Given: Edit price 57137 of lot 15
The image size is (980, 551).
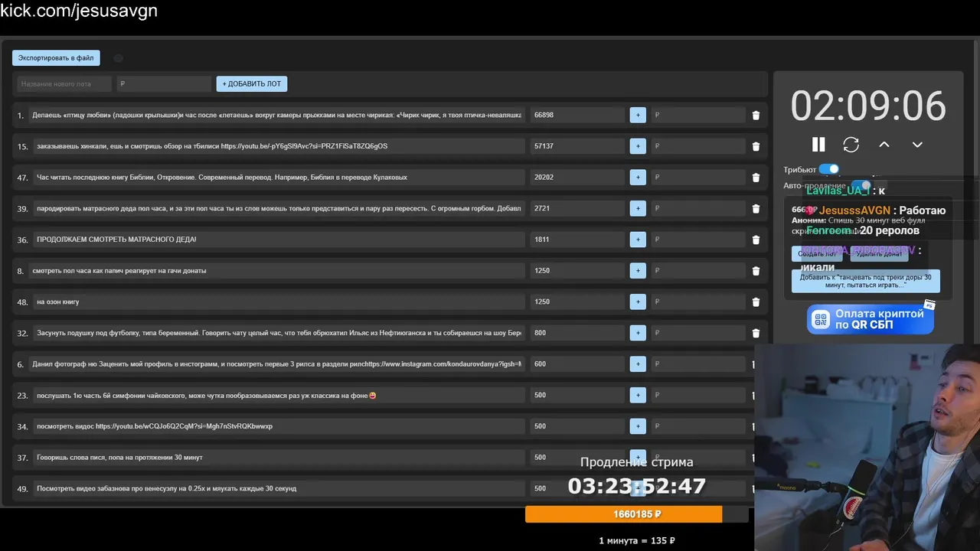Looking at the screenshot, I should point(577,146).
